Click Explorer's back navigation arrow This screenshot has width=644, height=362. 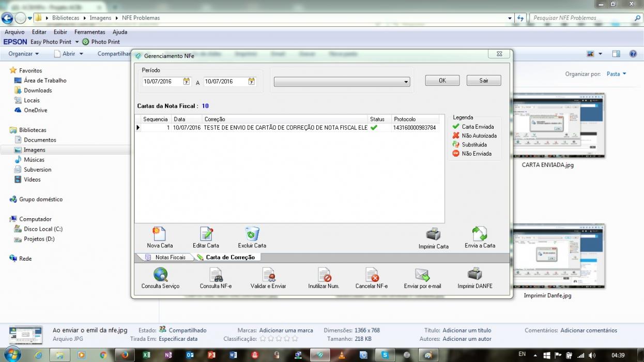[7, 18]
